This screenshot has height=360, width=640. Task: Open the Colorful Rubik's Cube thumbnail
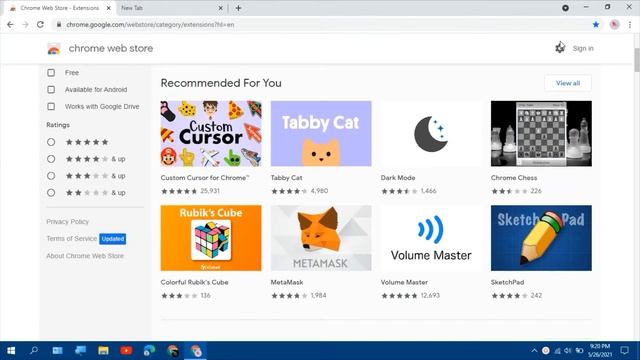[x=211, y=238]
